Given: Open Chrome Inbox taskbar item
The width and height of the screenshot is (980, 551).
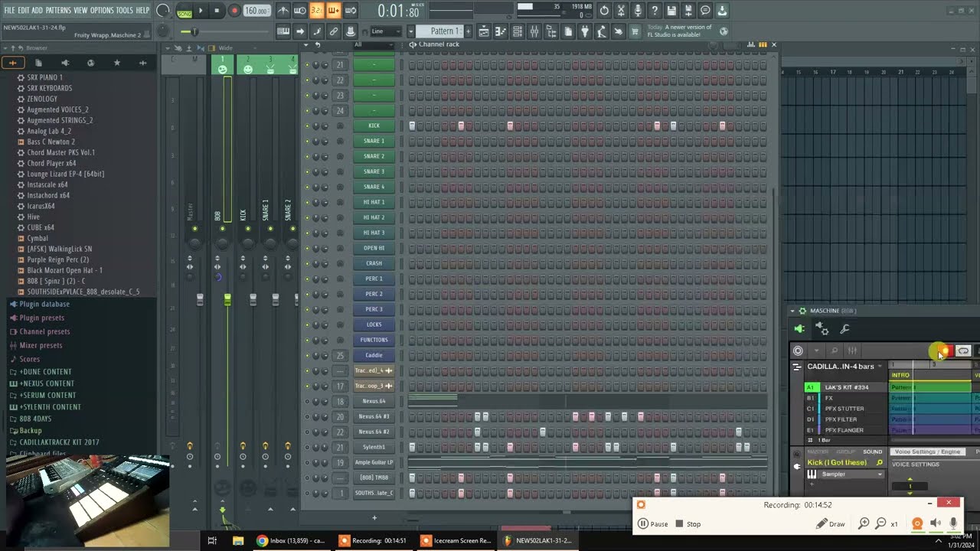Looking at the screenshot, I should [291, 540].
